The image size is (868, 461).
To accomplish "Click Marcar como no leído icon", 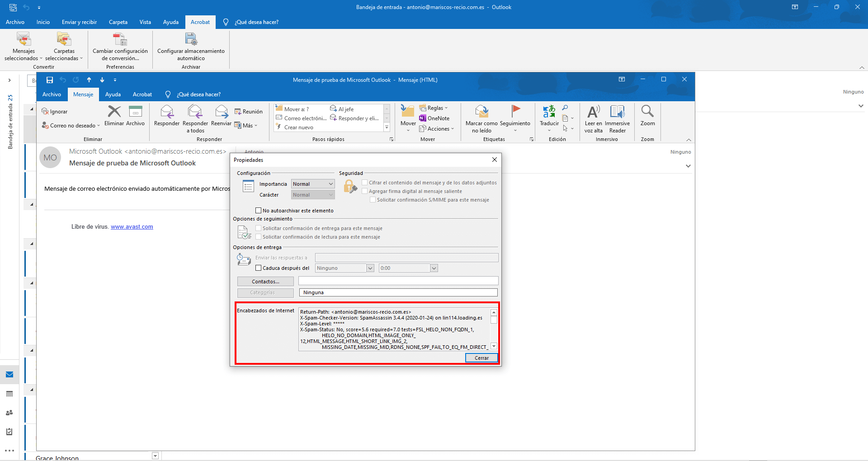I will coord(481,111).
